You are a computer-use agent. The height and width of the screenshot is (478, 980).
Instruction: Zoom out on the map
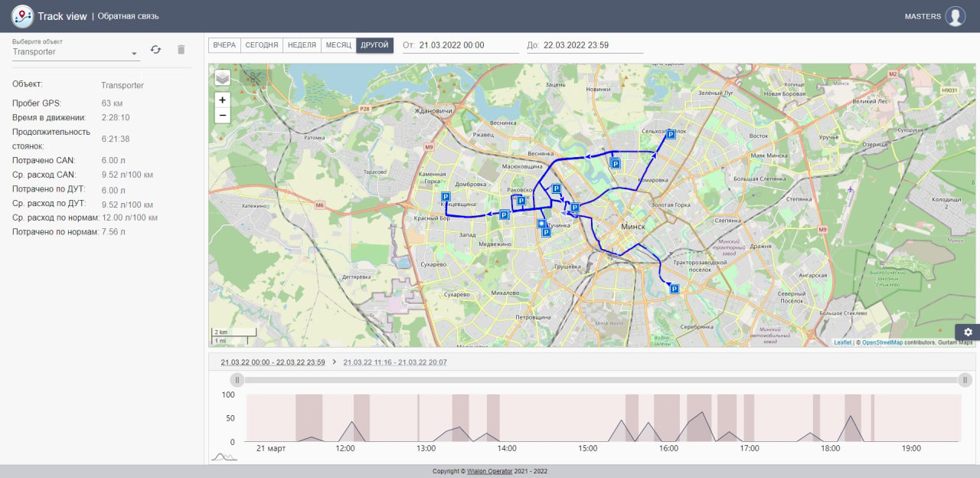222,116
